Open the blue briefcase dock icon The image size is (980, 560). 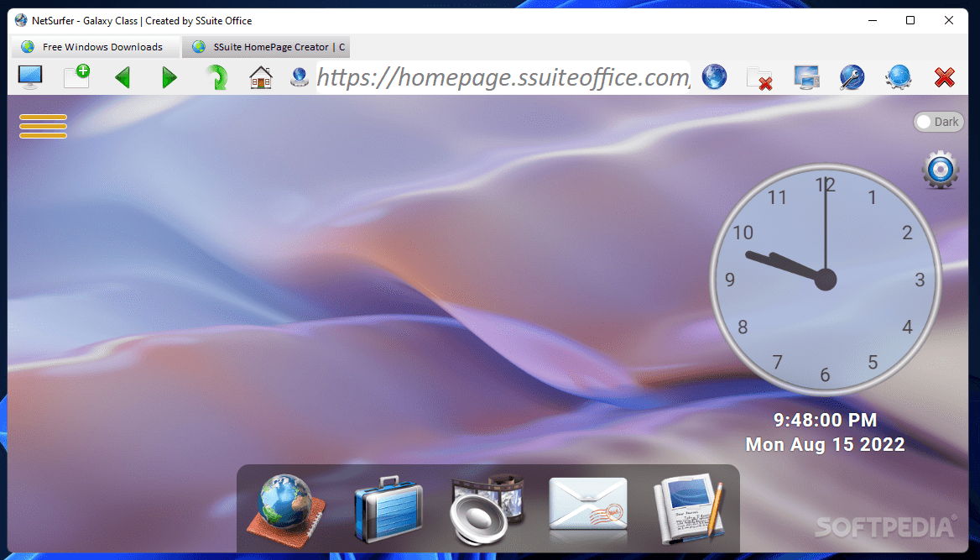tap(388, 510)
